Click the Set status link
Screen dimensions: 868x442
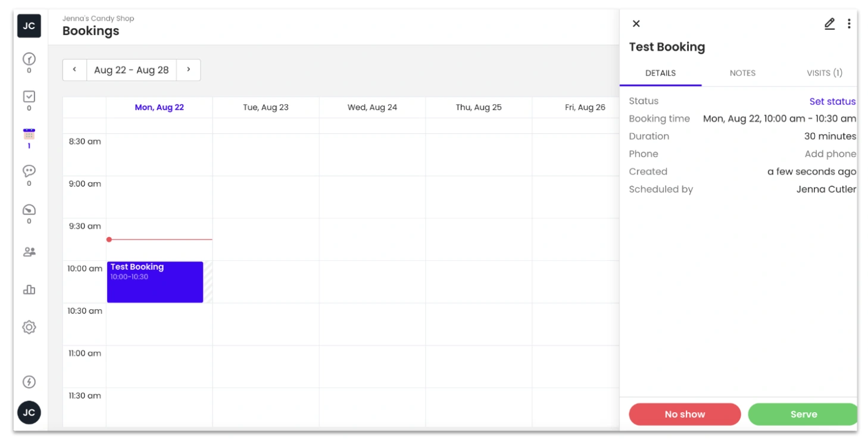tap(832, 101)
